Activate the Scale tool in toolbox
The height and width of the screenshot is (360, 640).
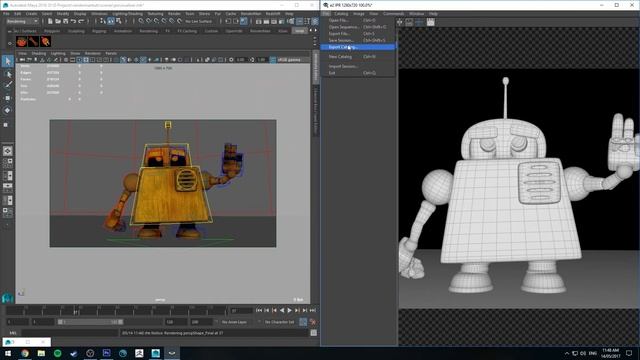click(6, 124)
